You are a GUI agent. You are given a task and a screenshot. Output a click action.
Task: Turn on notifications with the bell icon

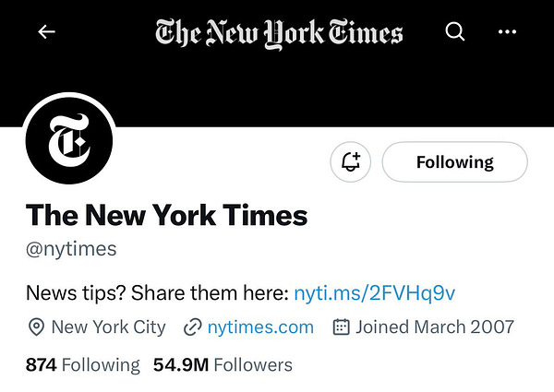(351, 162)
